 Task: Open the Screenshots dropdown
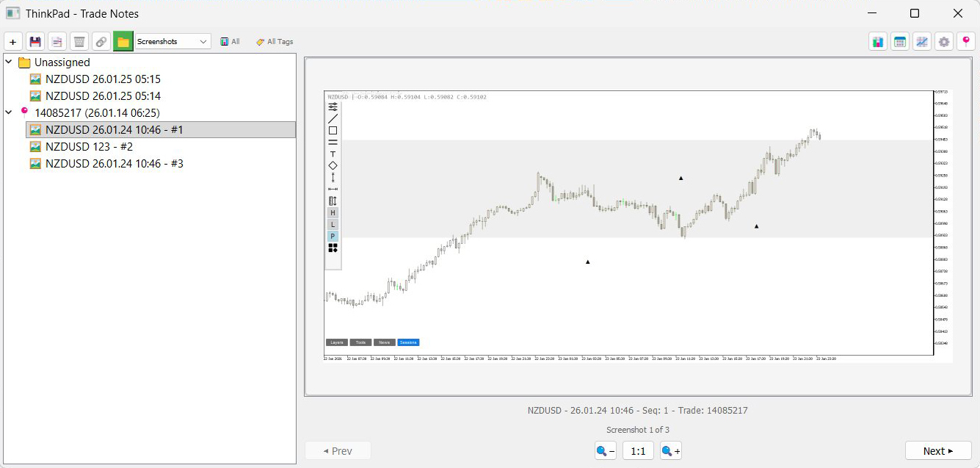173,42
